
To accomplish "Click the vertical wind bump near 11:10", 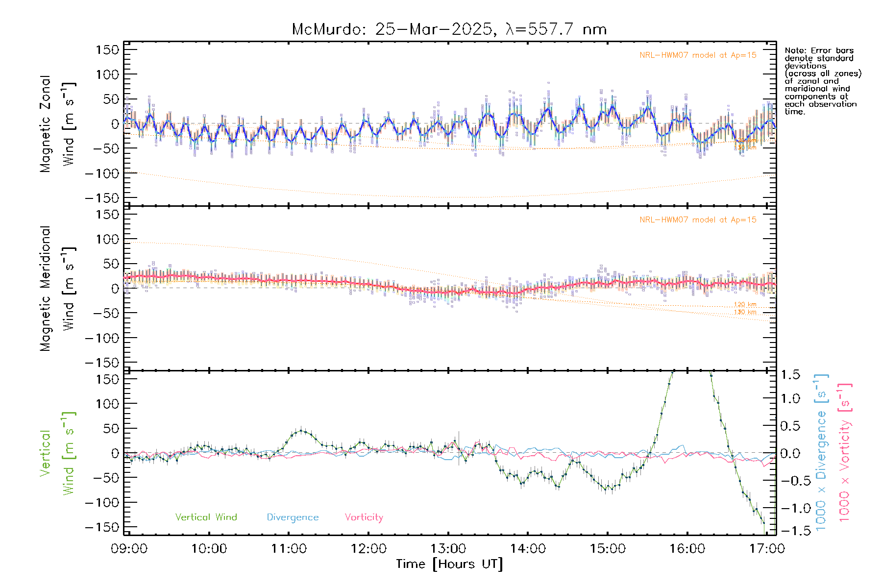I will [301, 431].
